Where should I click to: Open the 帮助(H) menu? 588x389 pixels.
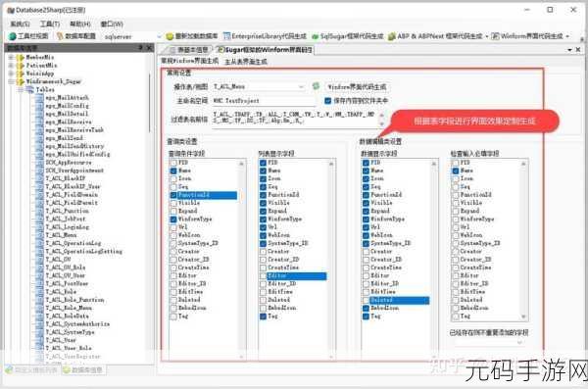(80, 24)
